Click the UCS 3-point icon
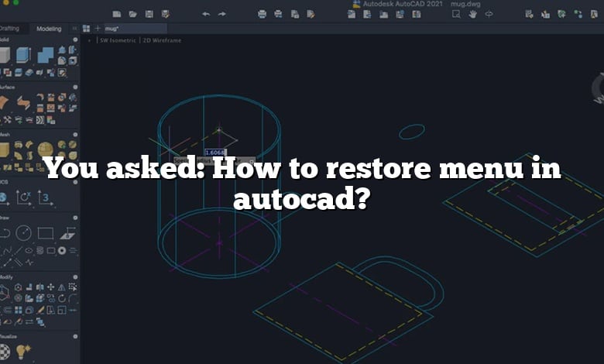Viewport: 604px width, 364px height. pyautogui.click(x=45, y=197)
